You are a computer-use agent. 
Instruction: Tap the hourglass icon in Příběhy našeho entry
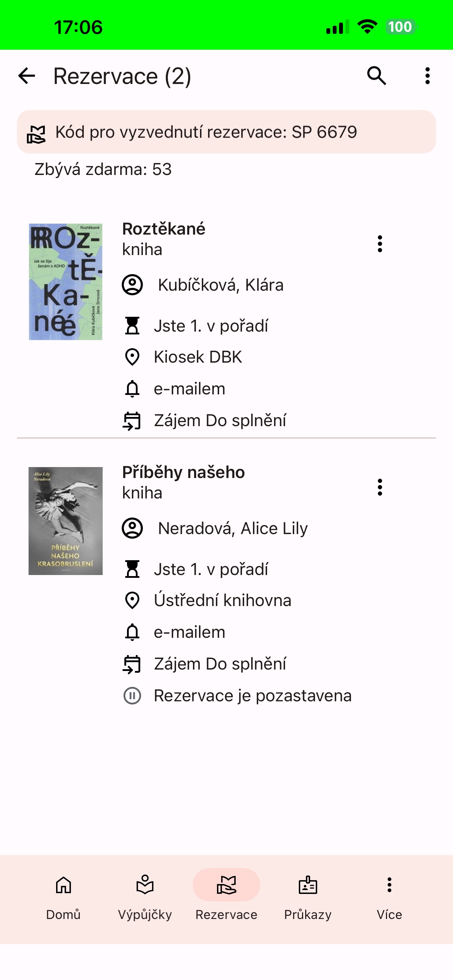132,569
